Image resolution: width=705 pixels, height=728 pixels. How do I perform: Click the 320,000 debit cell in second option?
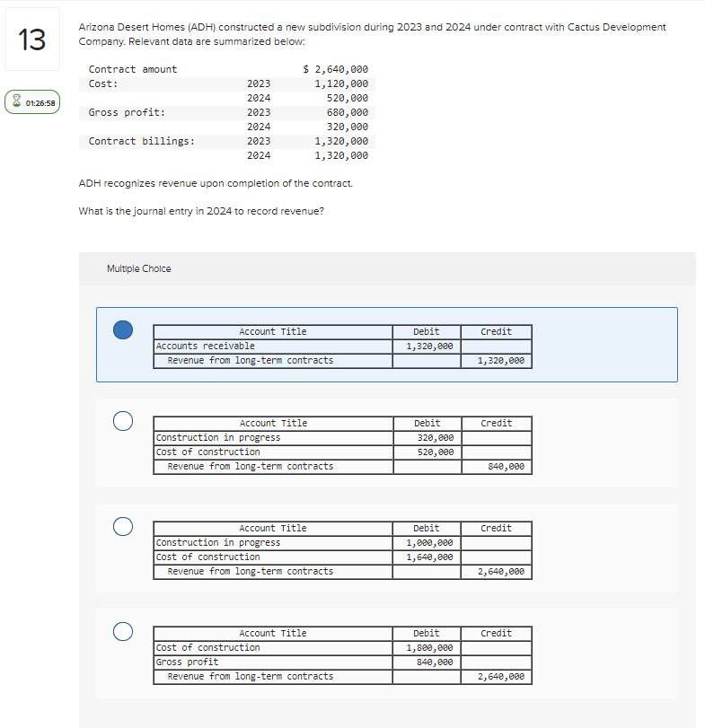coord(427,438)
